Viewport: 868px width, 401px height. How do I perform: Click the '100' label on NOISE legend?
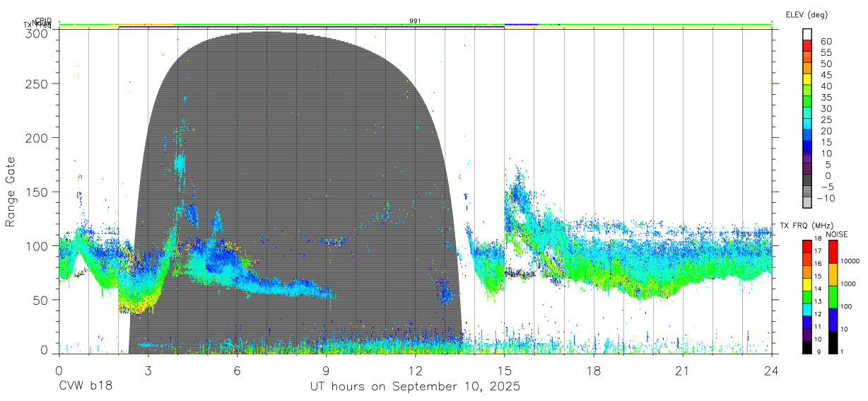[848, 307]
